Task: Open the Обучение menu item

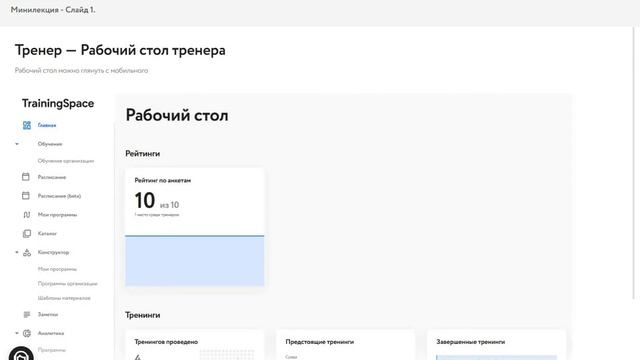Action: click(50, 144)
